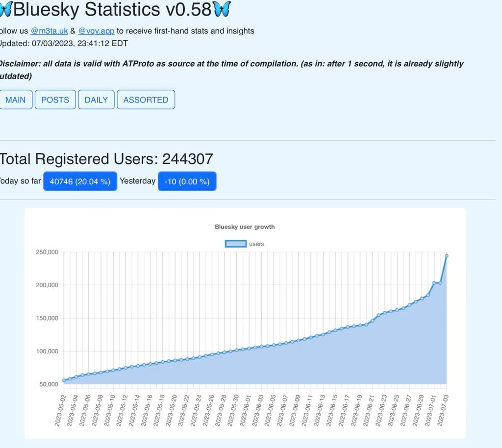Viewport: 502px width, 448px height.
Task: Switch to the POSTS tab
Action: pyautogui.click(x=55, y=100)
